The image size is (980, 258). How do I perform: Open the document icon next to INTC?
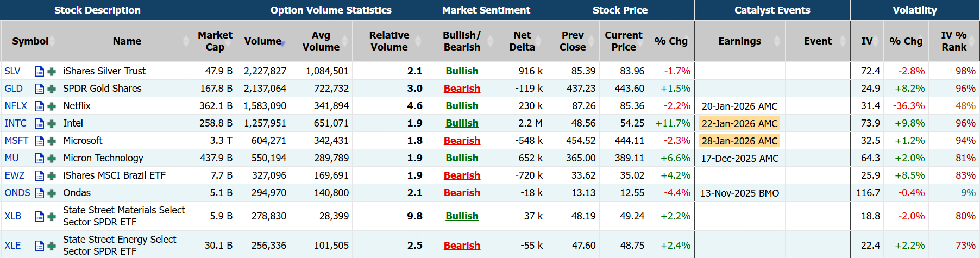click(x=39, y=123)
